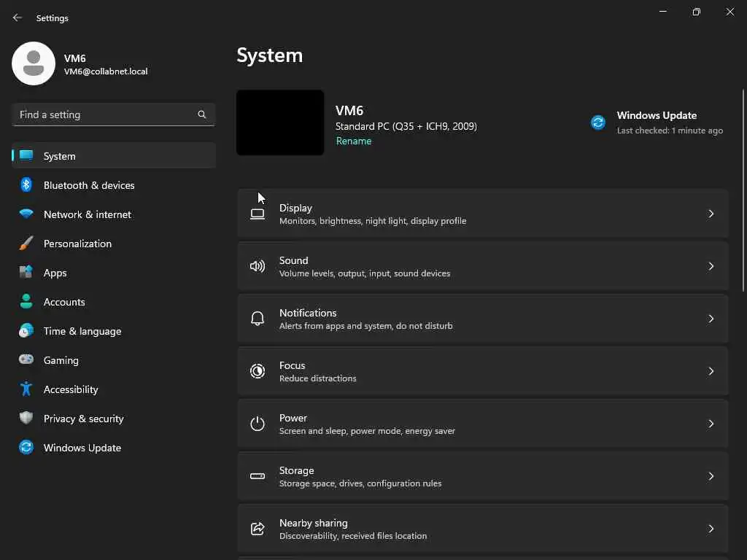Go back using the Settings back arrow
The height and width of the screenshot is (560, 747).
(x=18, y=17)
